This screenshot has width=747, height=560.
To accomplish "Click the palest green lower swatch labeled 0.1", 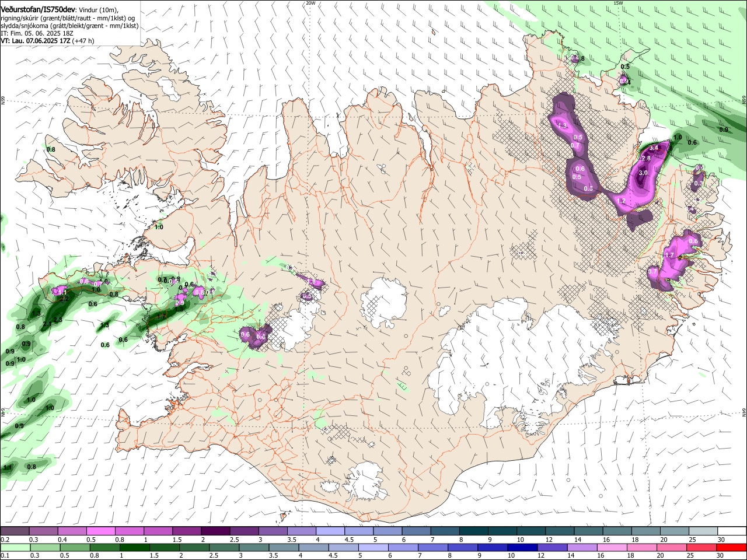I will point(16,547).
